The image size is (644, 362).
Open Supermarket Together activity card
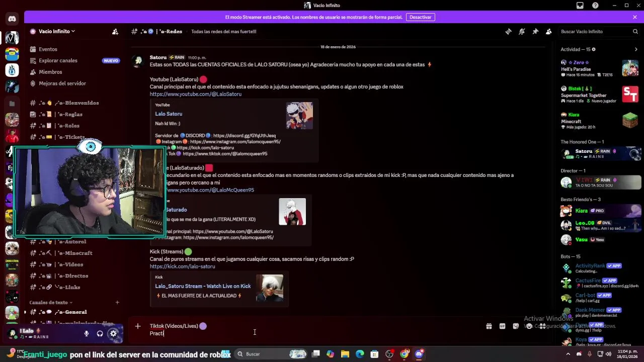(600, 95)
